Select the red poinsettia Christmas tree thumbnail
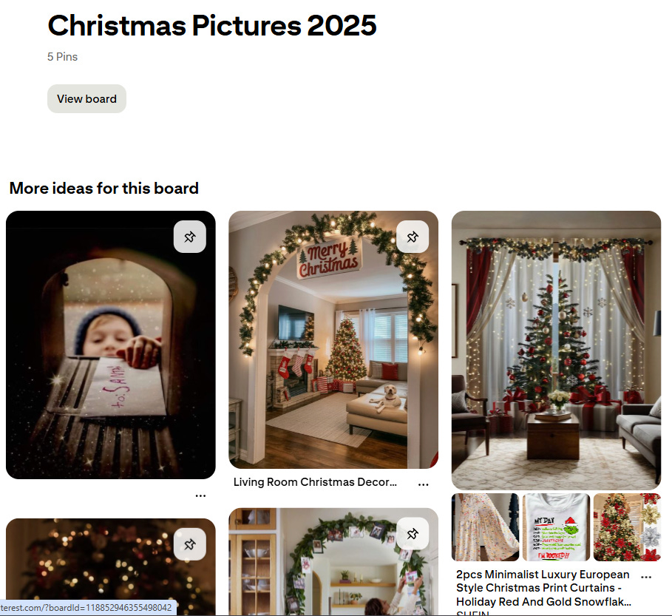This screenshot has height=616, width=672. click(628, 527)
